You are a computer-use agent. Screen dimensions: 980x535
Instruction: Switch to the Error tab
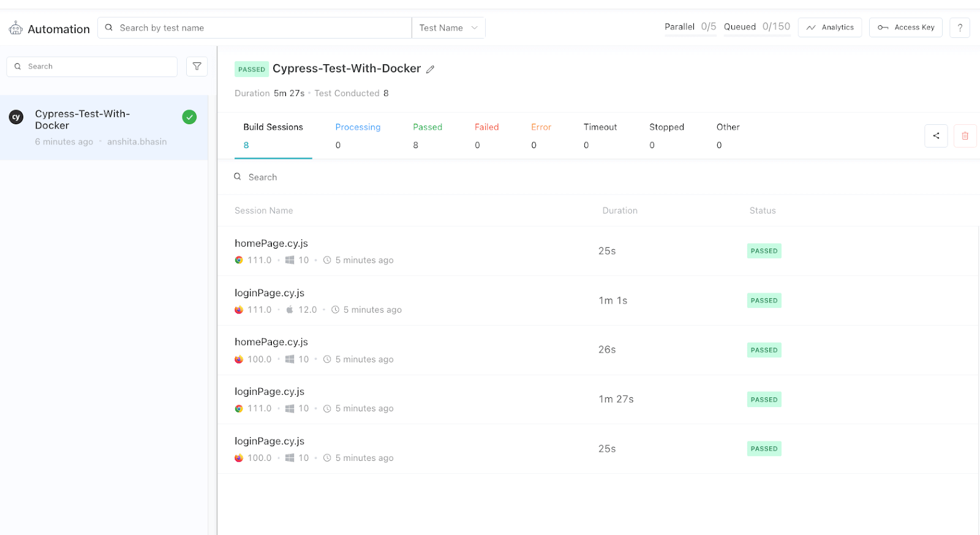[x=541, y=135]
